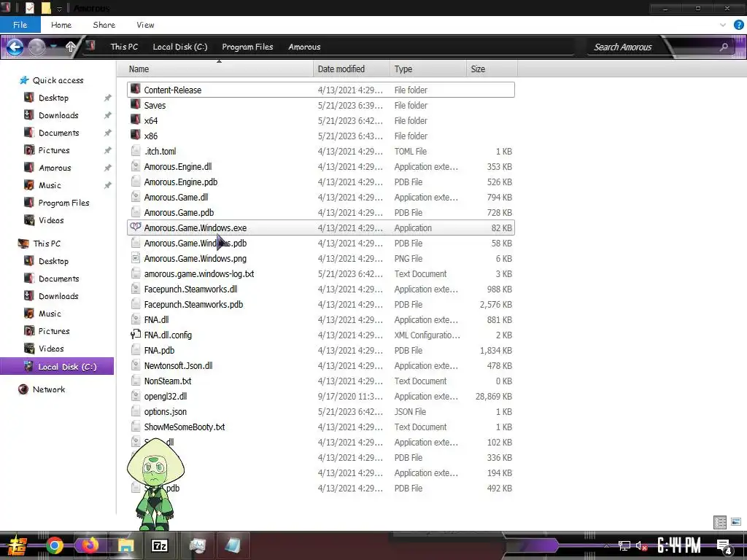Select amorous.game.windows-log.txt file
Screen dimensions: 747x560
pos(321,273)
